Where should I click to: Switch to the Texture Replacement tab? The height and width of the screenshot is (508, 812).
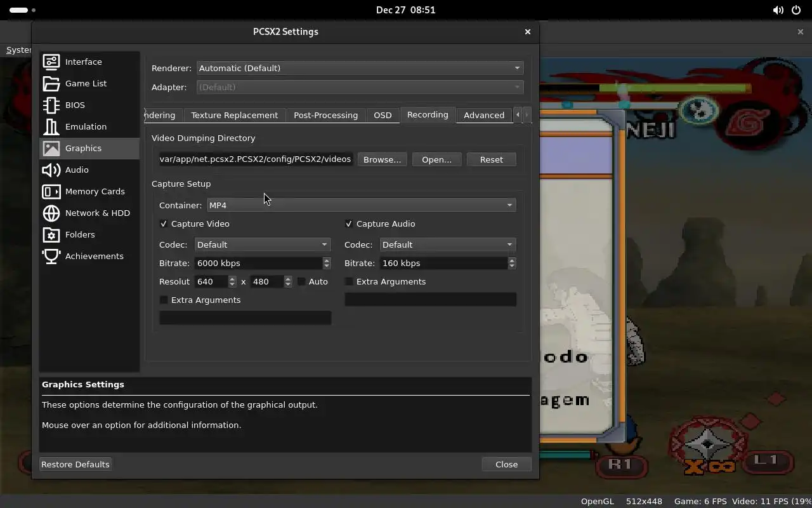(x=234, y=115)
